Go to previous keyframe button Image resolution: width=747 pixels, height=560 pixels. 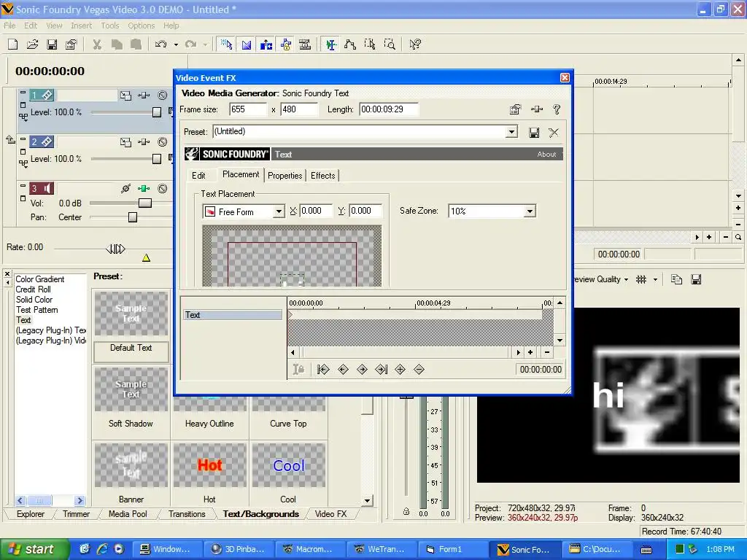pyautogui.click(x=343, y=370)
